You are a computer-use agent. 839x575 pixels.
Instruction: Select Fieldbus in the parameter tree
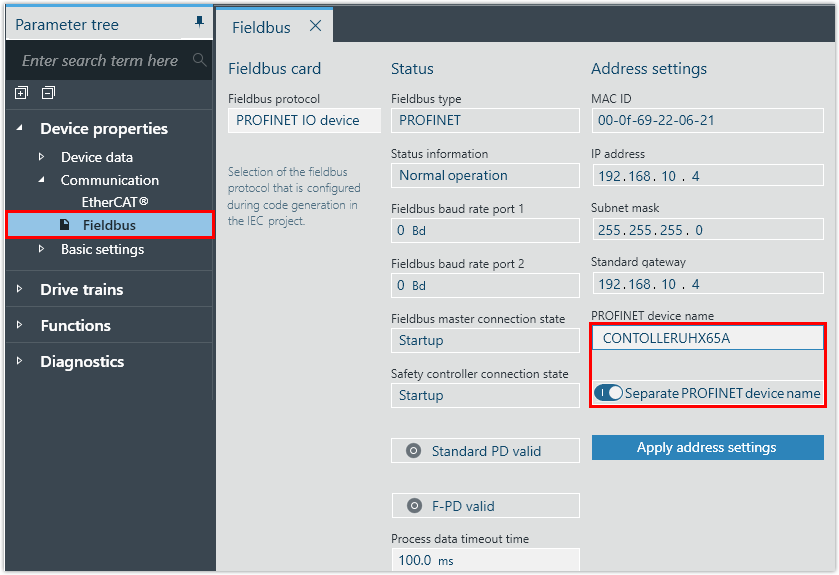pyautogui.click(x=109, y=225)
